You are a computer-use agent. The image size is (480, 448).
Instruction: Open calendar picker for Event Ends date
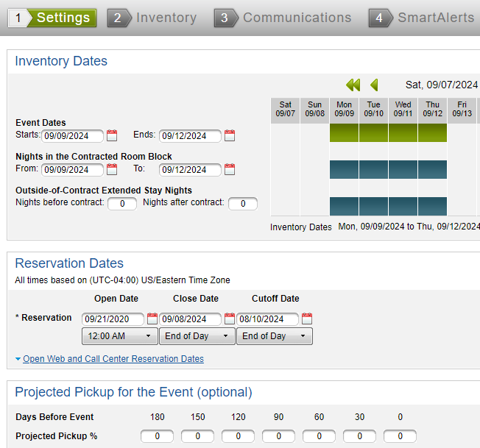pos(230,135)
